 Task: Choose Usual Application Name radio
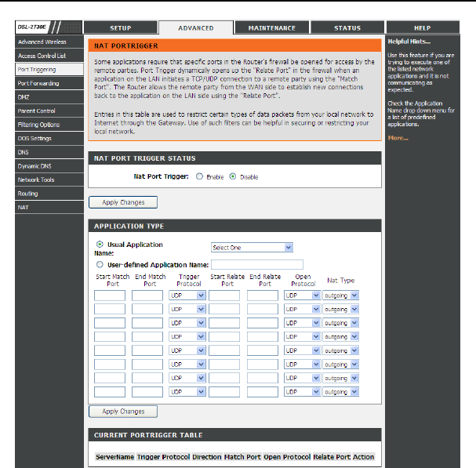100,244
